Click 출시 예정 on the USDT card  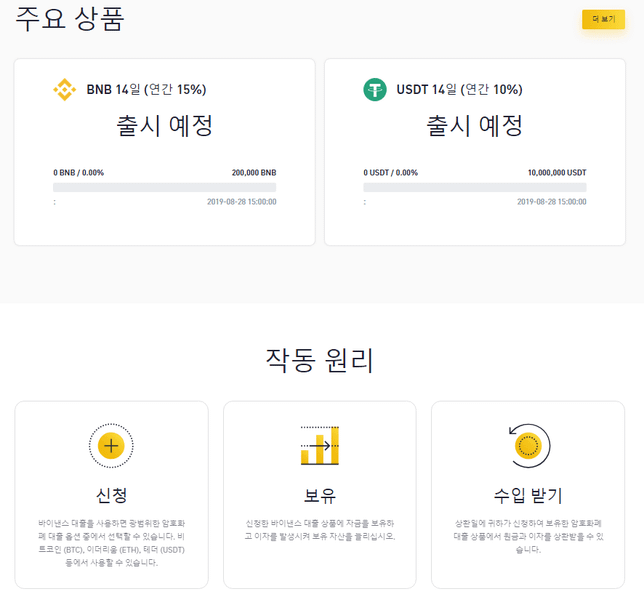coord(474,126)
